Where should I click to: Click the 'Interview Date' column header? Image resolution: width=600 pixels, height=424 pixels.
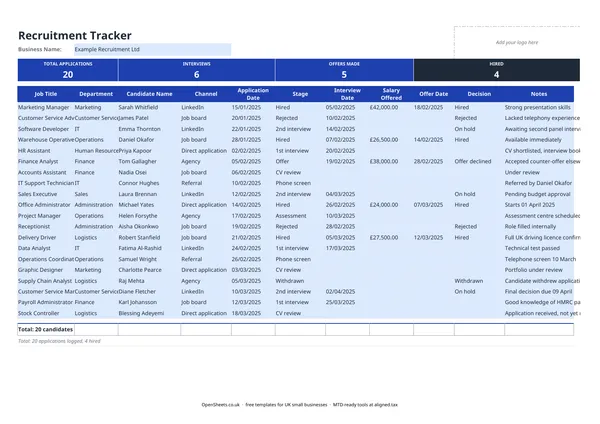(347, 94)
